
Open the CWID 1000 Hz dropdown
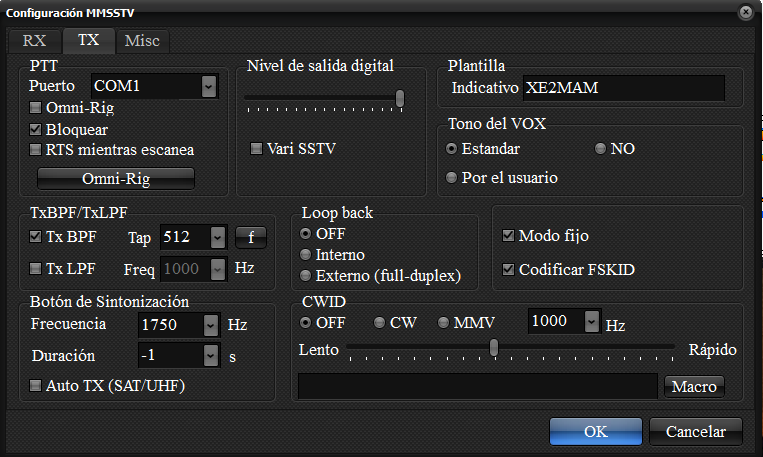592,322
